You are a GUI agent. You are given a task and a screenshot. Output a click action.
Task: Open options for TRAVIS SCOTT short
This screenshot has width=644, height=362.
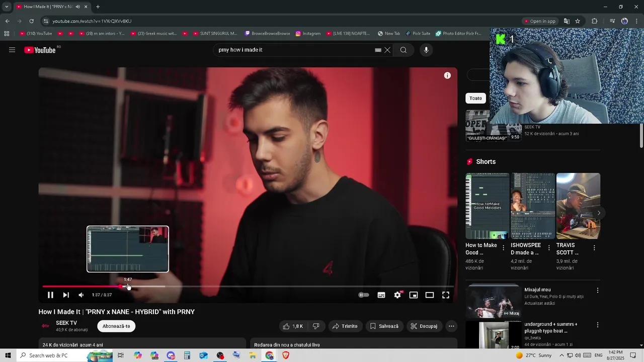(594, 248)
